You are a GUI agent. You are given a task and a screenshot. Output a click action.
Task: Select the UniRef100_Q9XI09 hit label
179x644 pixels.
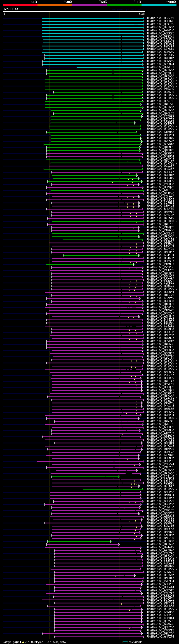coord(161,24)
